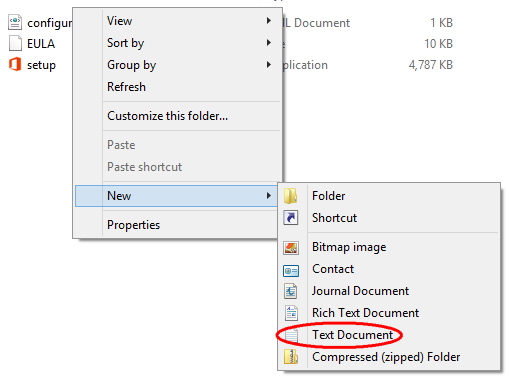Expand the Sort by submenu arrow
The width and height of the screenshot is (509, 383).
[269, 43]
